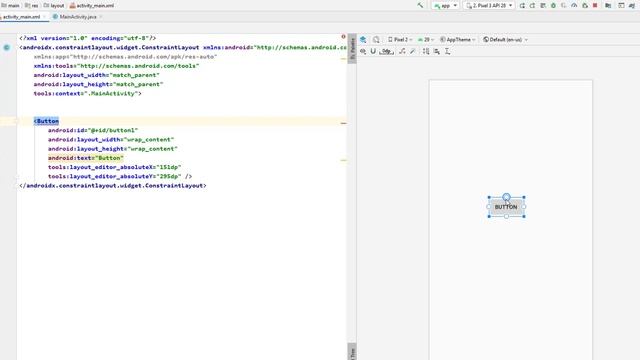
Task: Click the main breadcrumb folder
Action: [x=11, y=6]
